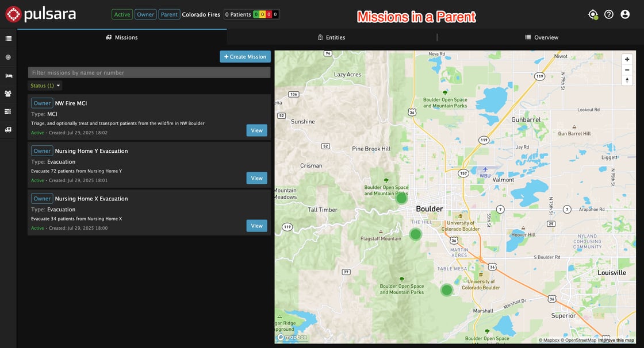Expand the Status (1) filter dropdown
This screenshot has width=644, height=348.
(x=45, y=86)
